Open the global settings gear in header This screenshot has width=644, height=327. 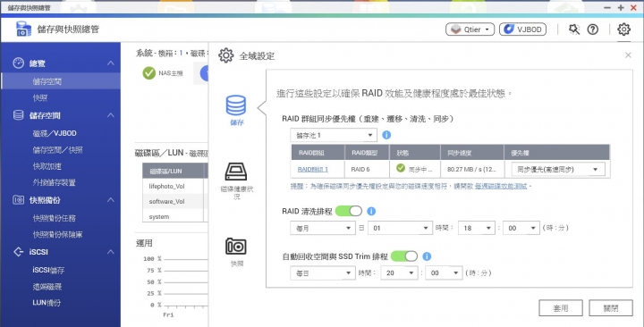(x=623, y=29)
